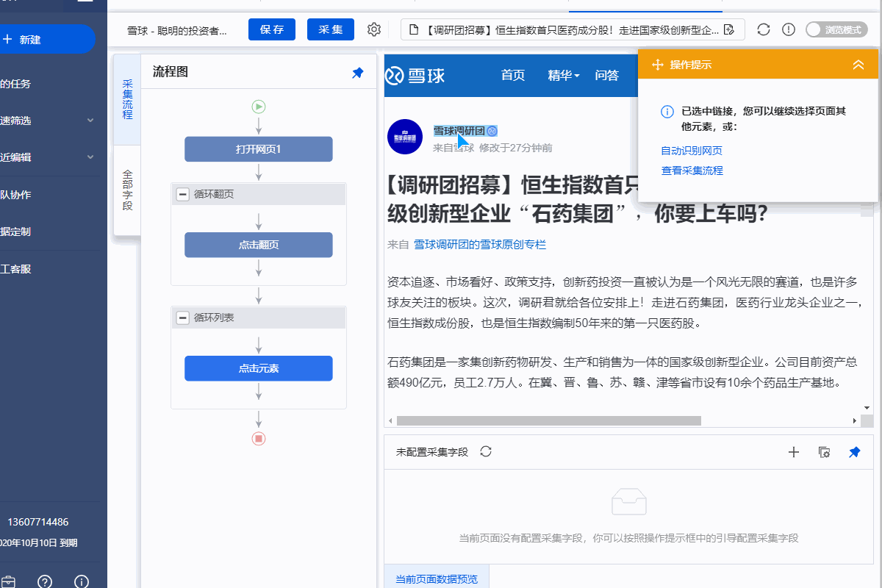Viewport: 882px width, 588px height.
Task: Click the 雪球 logo in the webpage
Action: 416,75
